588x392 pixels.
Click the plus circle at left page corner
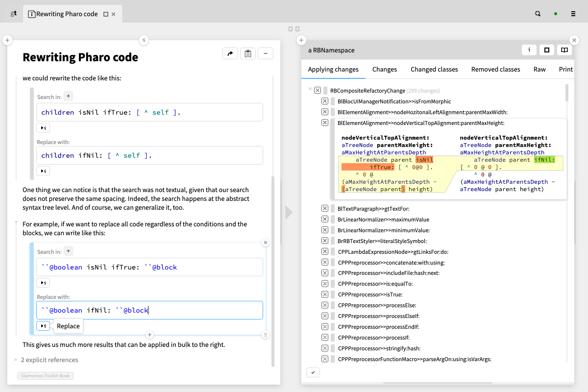(x=7, y=40)
